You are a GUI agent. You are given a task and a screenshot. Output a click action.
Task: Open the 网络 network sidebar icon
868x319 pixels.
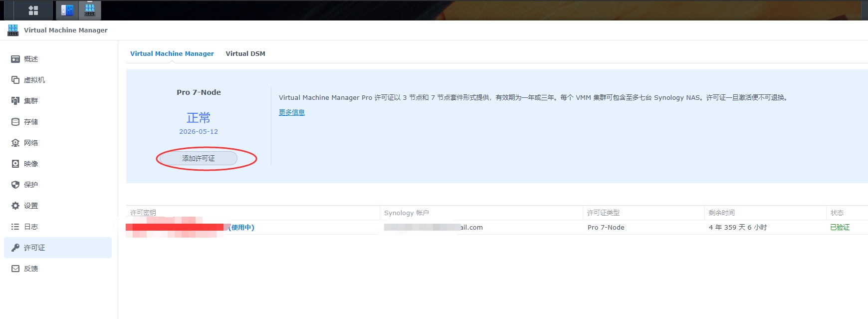tap(15, 143)
